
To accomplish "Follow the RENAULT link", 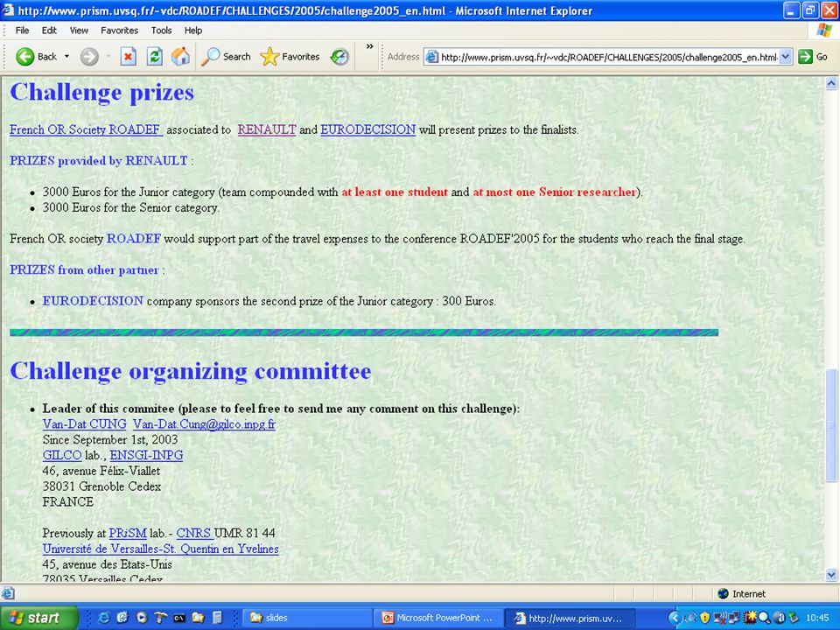I will (267, 129).
